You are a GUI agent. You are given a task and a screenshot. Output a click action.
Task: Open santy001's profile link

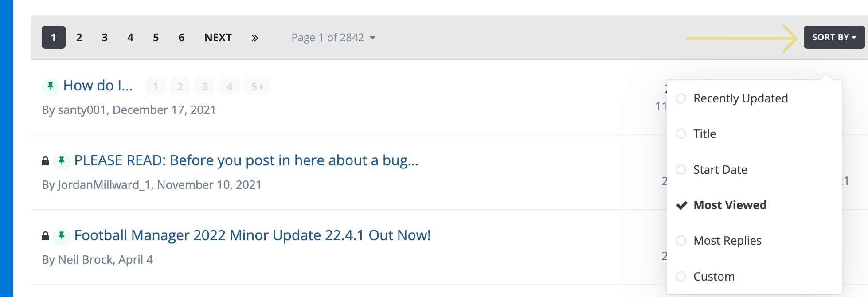tap(83, 109)
